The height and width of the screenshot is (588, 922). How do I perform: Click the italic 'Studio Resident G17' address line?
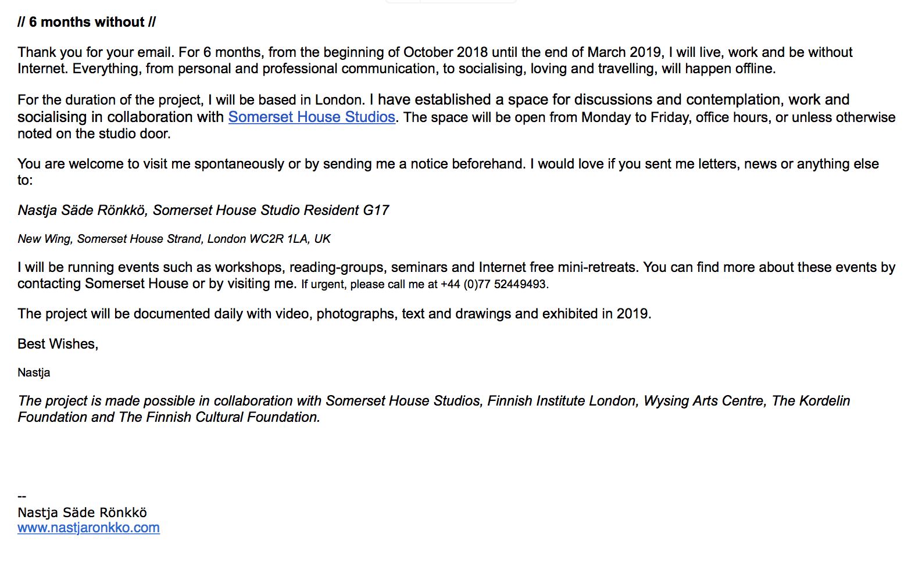(x=203, y=210)
